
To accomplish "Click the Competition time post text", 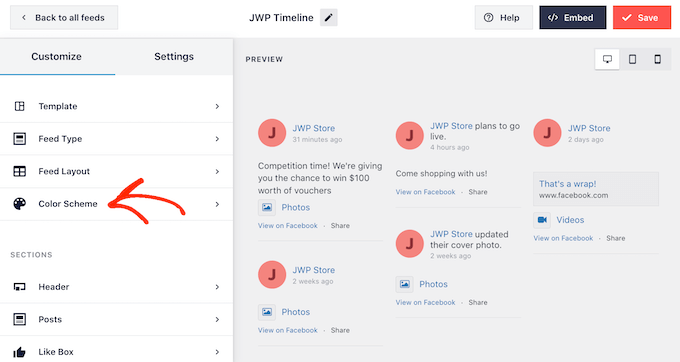I will (320, 178).
